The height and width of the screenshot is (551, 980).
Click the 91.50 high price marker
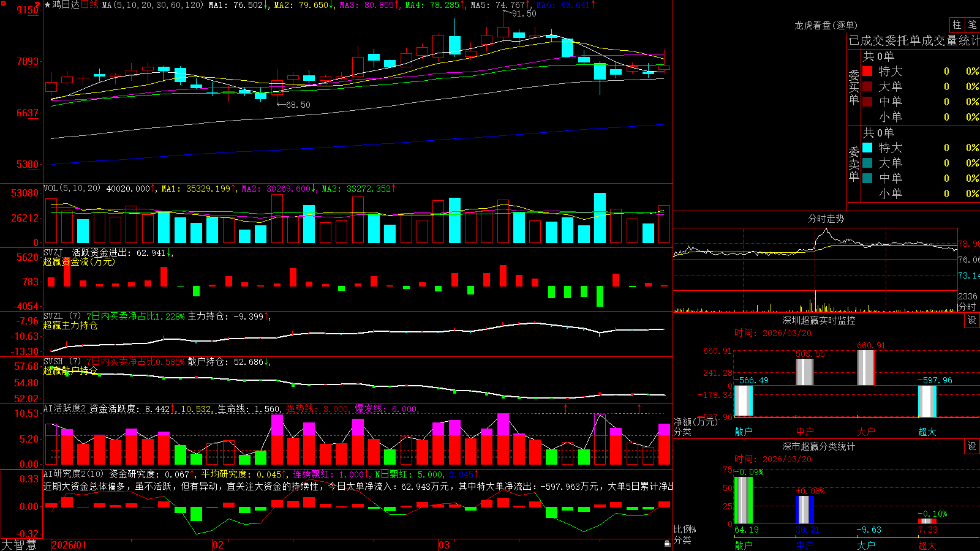click(524, 13)
